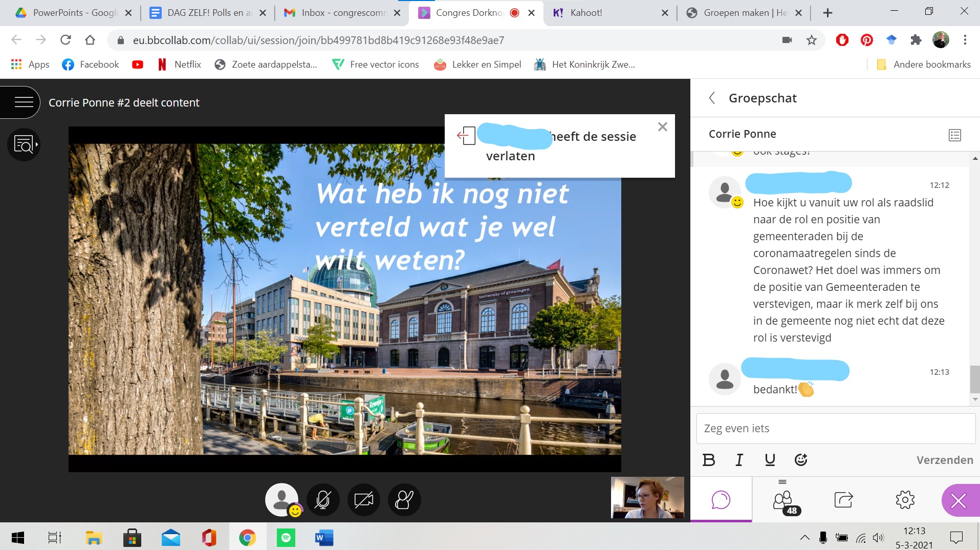Click the chat vertical scrollbar
The width and height of the screenshot is (980, 550).
point(975,378)
